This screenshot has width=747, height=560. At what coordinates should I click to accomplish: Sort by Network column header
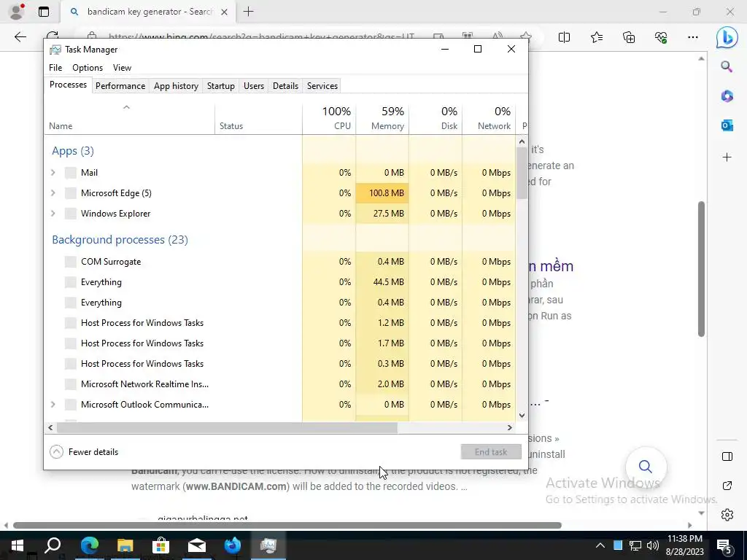(x=489, y=118)
